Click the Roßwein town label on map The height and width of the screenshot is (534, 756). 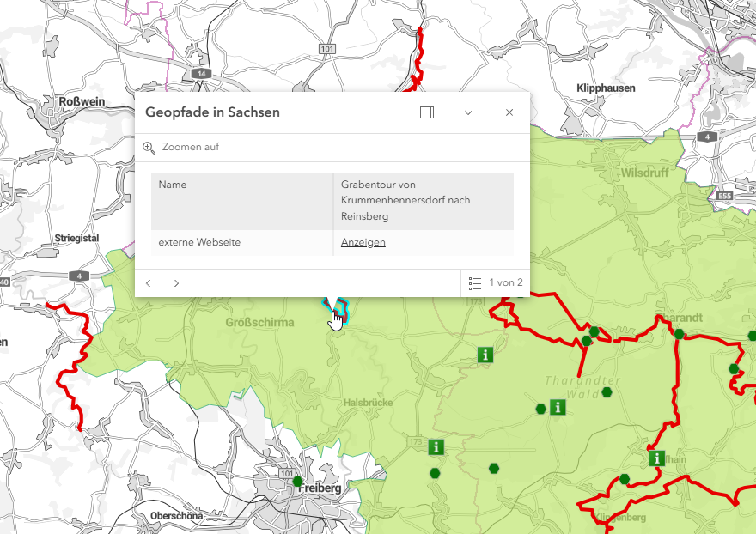(x=82, y=101)
